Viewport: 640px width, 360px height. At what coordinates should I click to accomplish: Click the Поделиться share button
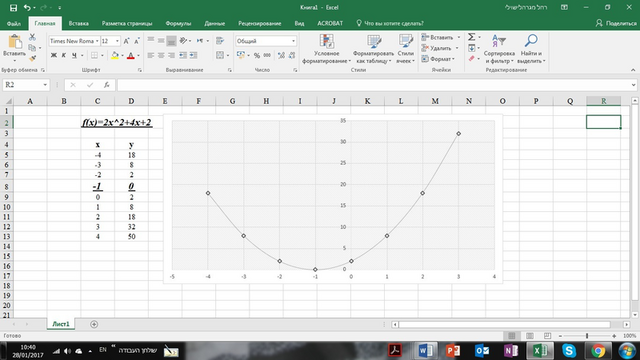tap(616, 23)
